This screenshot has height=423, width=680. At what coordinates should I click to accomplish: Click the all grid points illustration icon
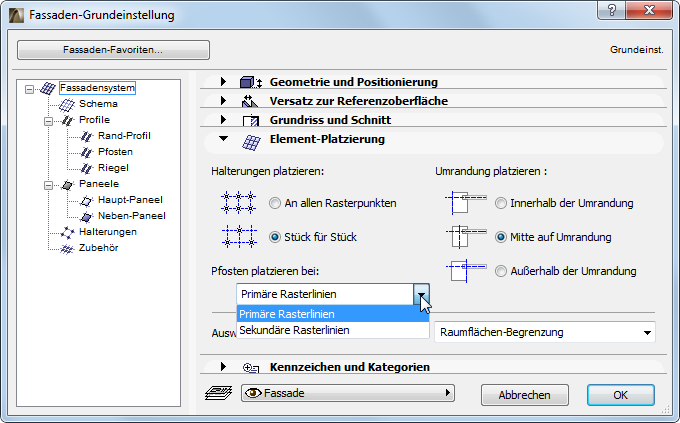pyautogui.click(x=239, y=203)
